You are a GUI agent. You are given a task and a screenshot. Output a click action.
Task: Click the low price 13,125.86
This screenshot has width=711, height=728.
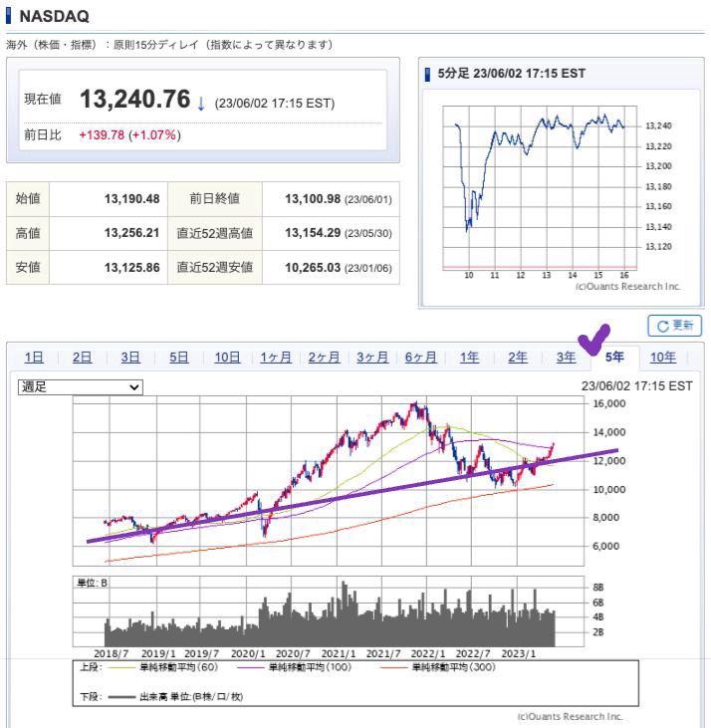tap(131, 268)
